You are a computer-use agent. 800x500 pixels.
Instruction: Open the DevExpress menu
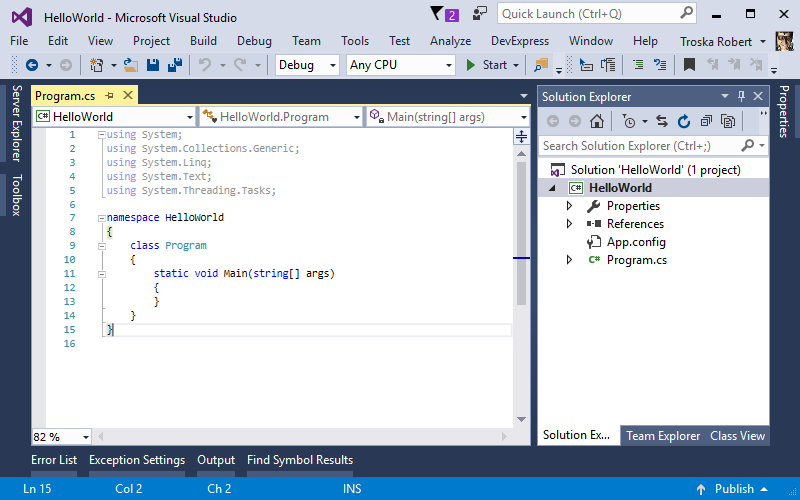point(520,41)
